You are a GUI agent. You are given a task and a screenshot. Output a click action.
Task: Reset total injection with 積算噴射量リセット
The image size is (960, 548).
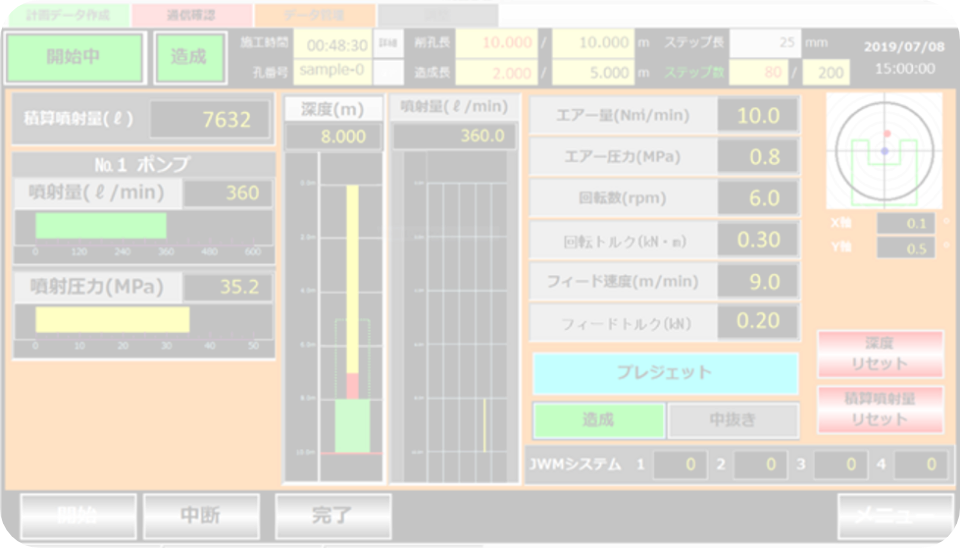(x=880, y=409)
